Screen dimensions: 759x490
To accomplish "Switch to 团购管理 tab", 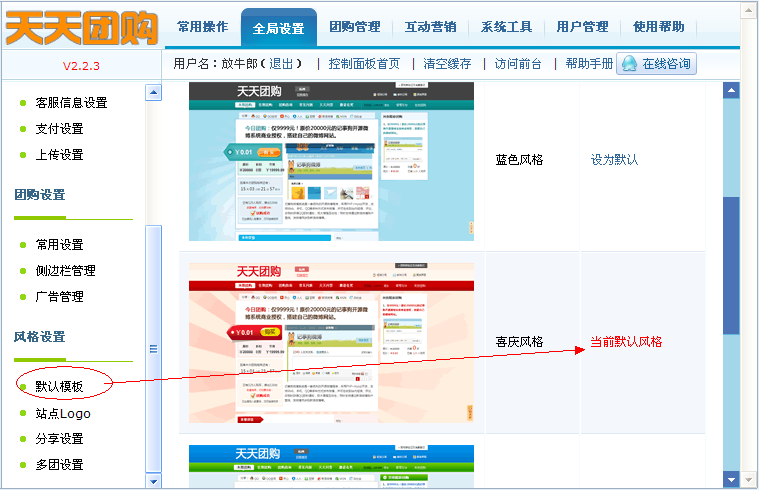I will 355,27.
